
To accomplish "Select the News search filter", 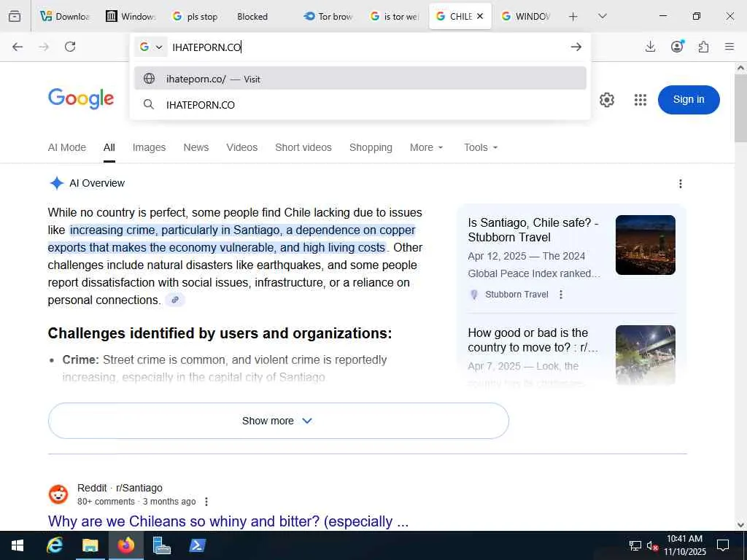I will tap(196, 147).
